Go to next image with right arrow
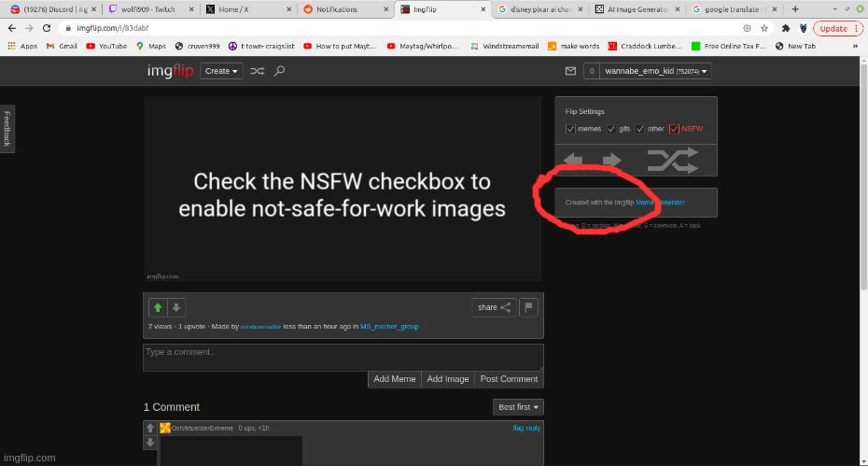This screenshot has height=466, width=868. coord(611,161)
